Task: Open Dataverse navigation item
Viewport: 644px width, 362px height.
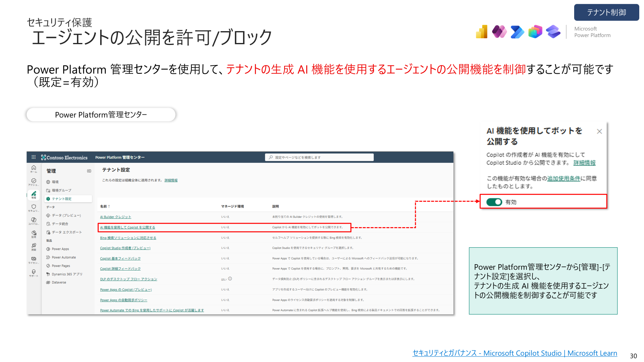Action: tap(56, 282)
